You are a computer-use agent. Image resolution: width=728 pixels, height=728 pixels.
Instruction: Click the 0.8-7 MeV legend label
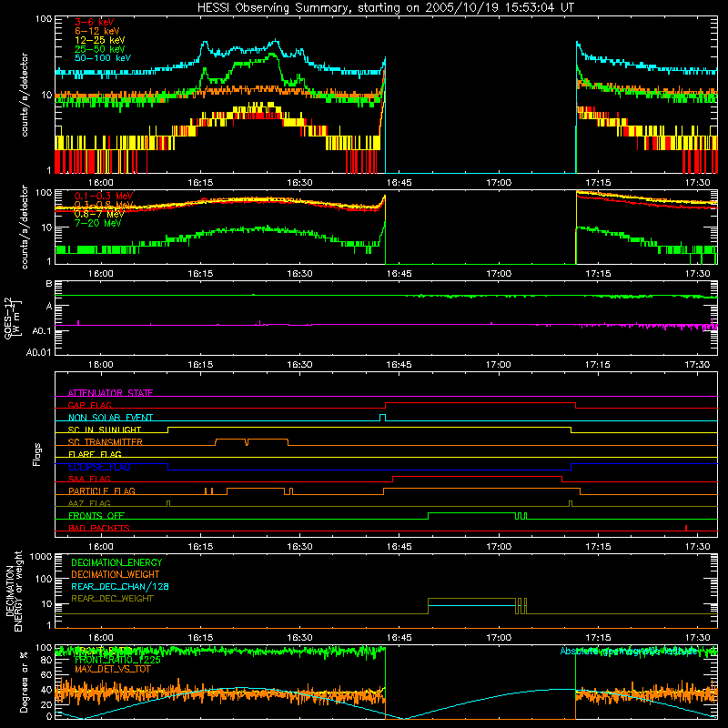click(99, 214)
